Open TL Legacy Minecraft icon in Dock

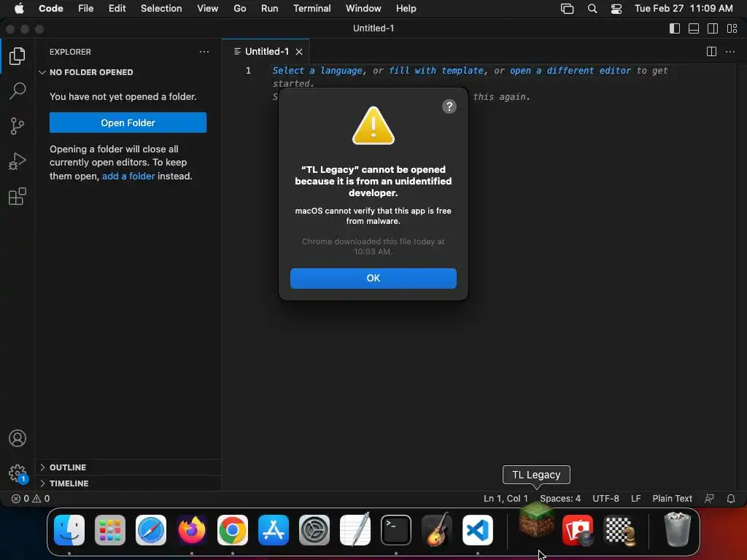coord(536,521)
